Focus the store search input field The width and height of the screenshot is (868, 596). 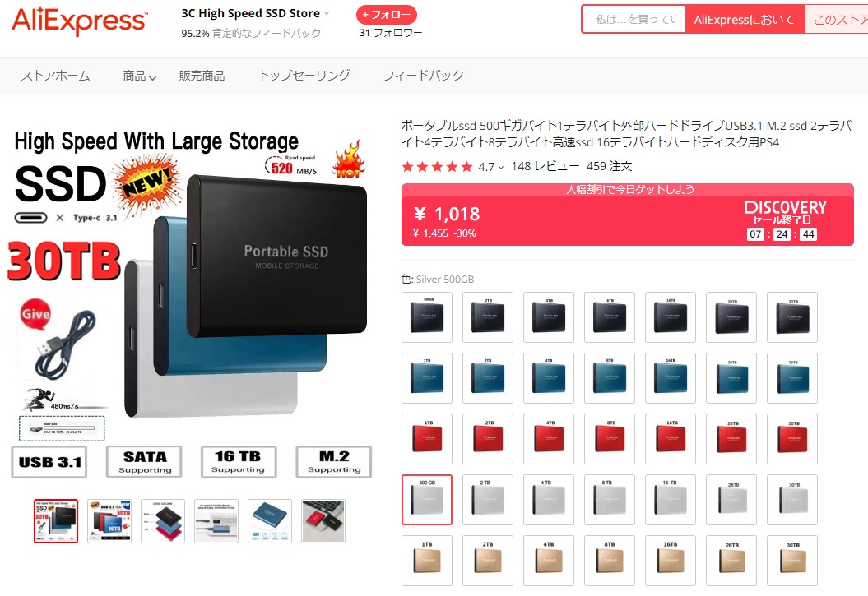pyautogui.click(x=634, y=20)
